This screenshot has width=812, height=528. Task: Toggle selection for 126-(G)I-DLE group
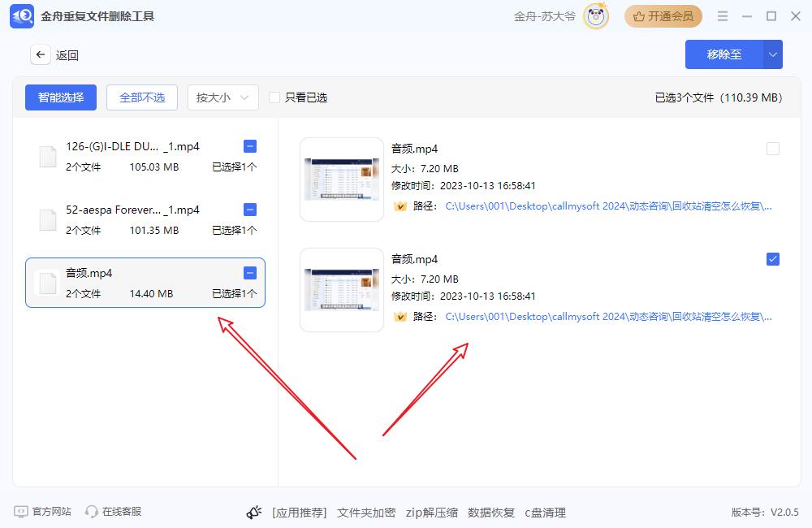pyautogui.click(x=250, y=146)
